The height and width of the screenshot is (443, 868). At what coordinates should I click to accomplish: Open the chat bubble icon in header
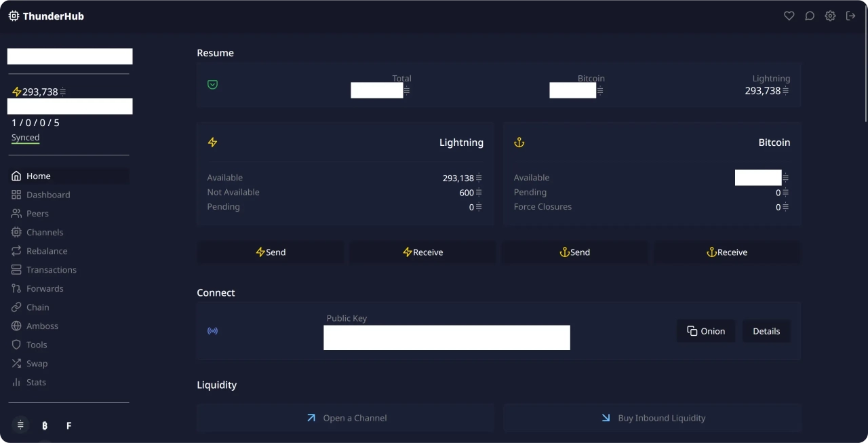[x=810, y=16]
